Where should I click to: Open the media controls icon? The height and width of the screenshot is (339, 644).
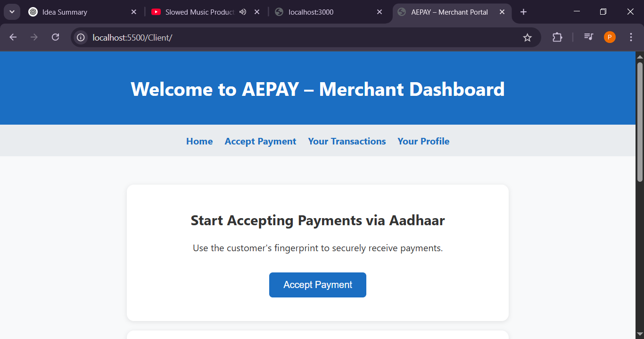pyautogui.click(x=588, y=37)
